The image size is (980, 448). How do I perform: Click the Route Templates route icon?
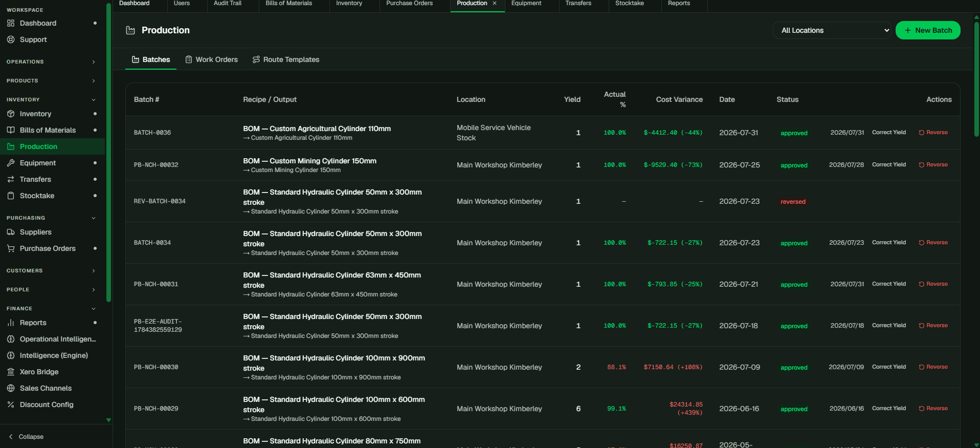pos(256,59)
